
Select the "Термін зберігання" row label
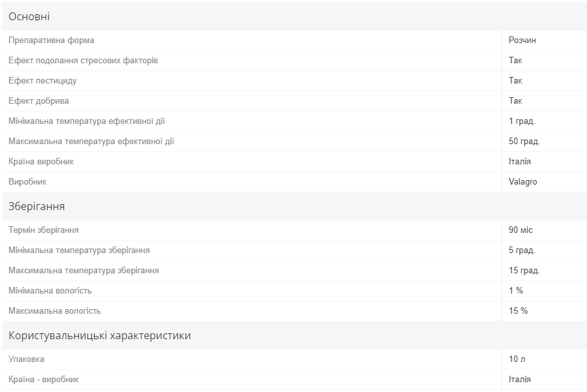tap(44, 230)
